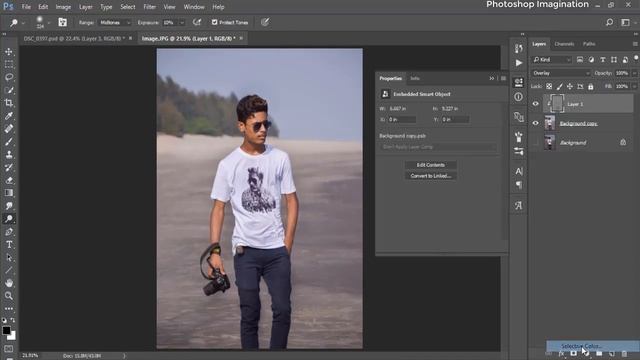Toggle lock transparent pixels

pos(549,87)
